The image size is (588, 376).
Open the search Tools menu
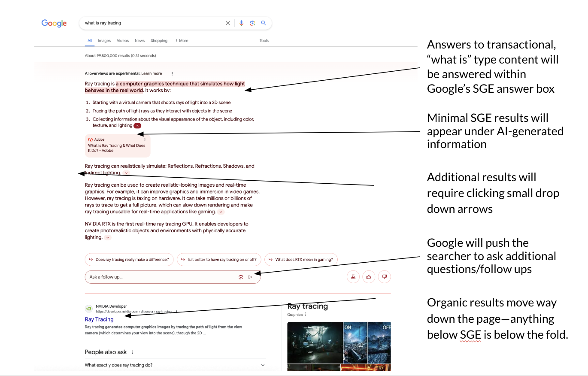264,41
